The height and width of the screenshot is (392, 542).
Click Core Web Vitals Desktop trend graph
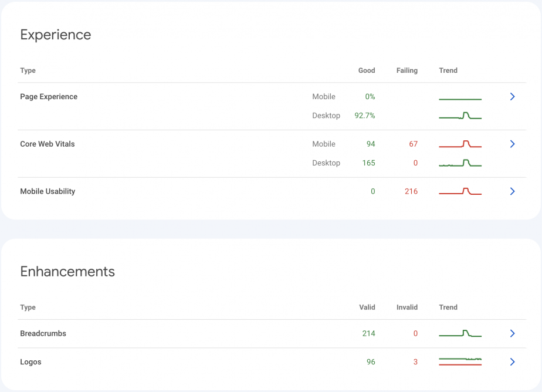click(460, 163)
